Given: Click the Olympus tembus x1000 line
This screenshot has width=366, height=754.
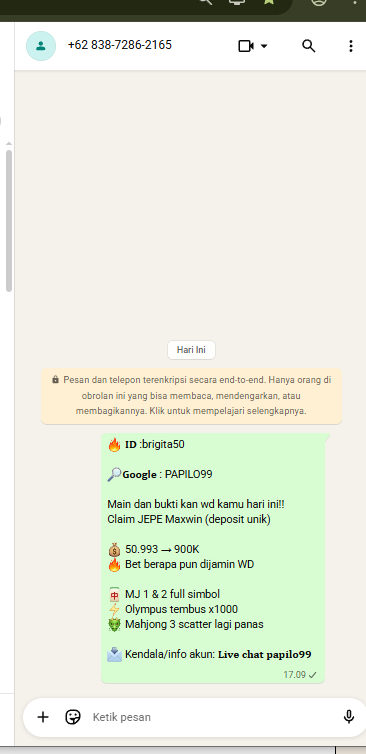Looking at the screenshot, I should [173, 610].
